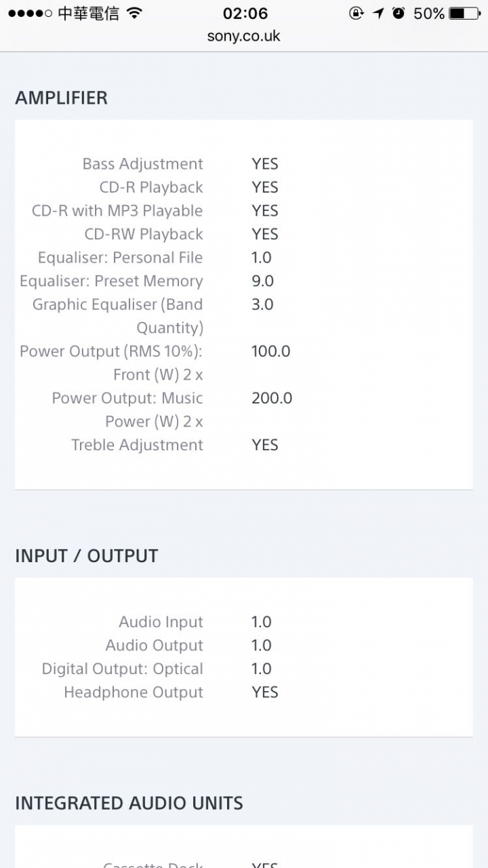
Task: Tap the 100.0 Power Output value
Action: coord(271,351)
